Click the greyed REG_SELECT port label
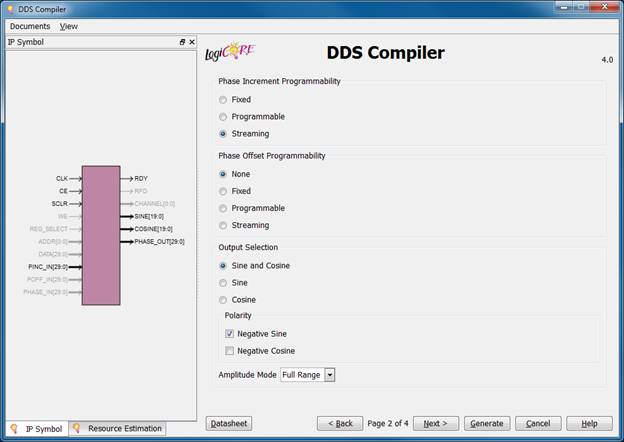The image size is (624, 442). tap(49, 229)
